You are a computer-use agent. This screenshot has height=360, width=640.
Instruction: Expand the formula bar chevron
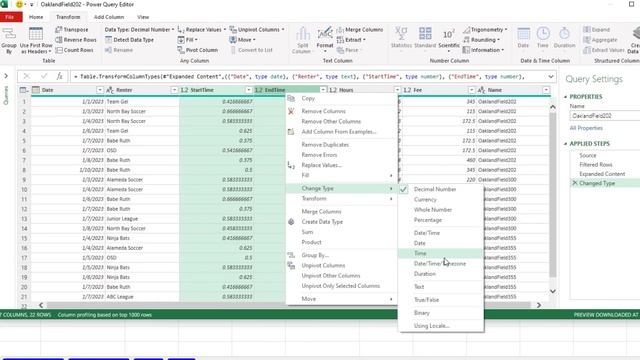click(551, 77)
